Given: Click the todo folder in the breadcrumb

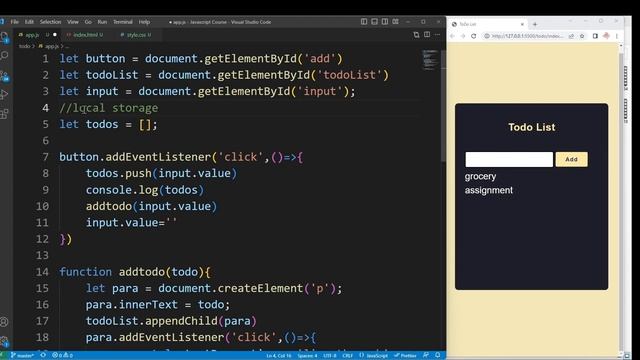Looking at the screenshot, I should [x=24, y=47].
